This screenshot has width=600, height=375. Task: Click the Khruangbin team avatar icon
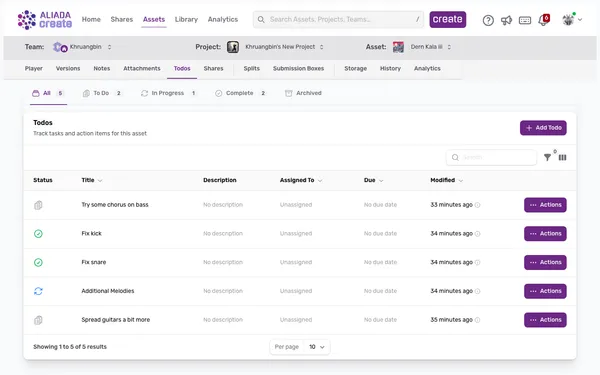click(60, 47)
